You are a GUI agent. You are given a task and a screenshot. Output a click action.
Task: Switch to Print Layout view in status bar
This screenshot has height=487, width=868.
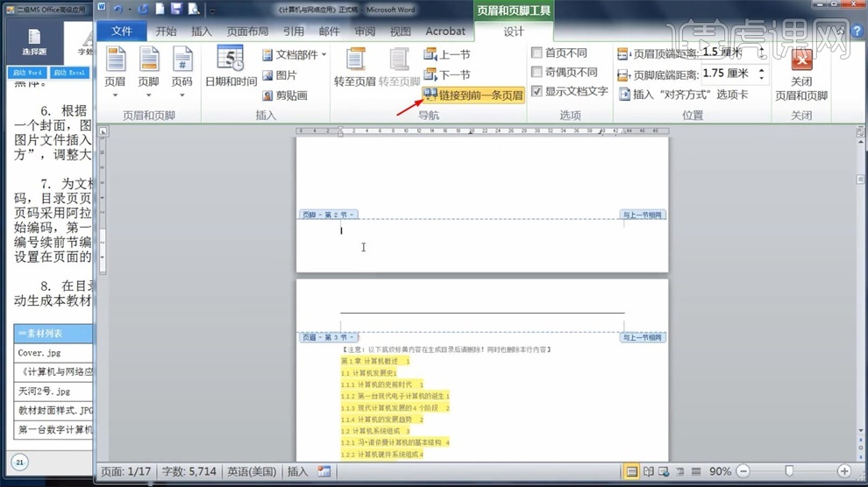(x=631, y=471)
